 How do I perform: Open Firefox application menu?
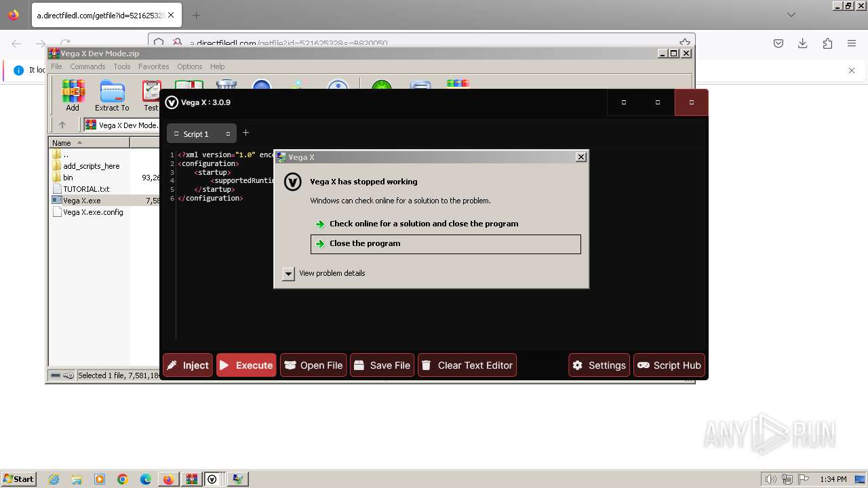tap(852, 43)
